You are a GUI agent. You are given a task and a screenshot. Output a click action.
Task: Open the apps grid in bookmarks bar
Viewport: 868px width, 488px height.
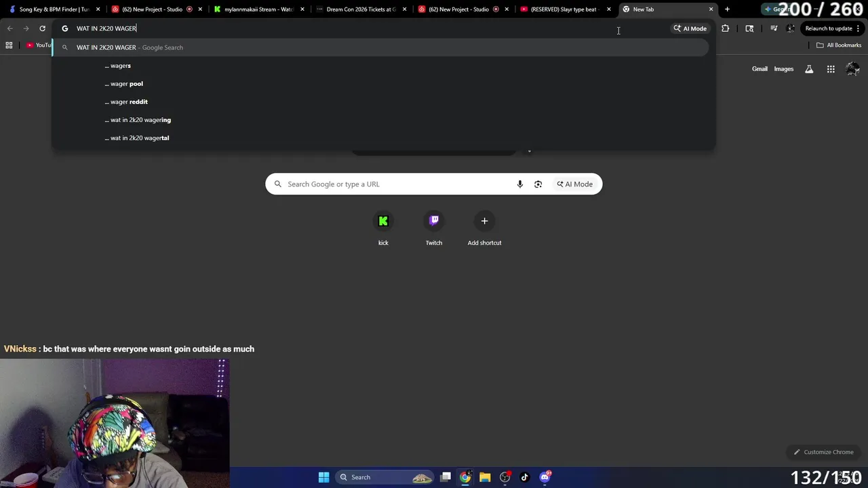(x=9, y=45)
